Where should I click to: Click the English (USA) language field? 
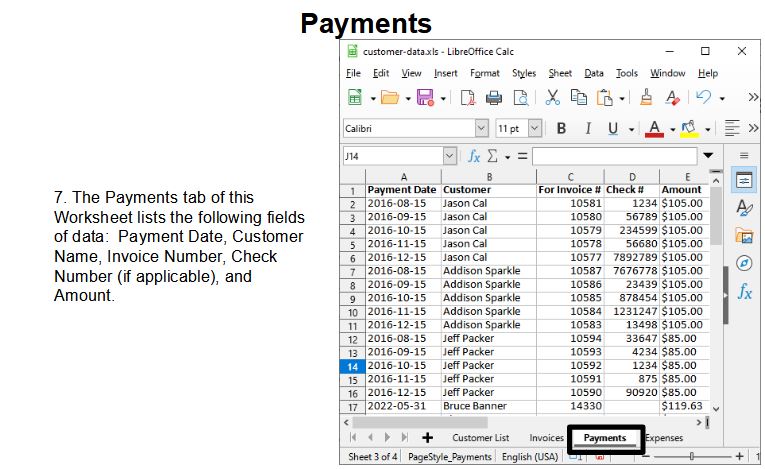coord(530,457)
